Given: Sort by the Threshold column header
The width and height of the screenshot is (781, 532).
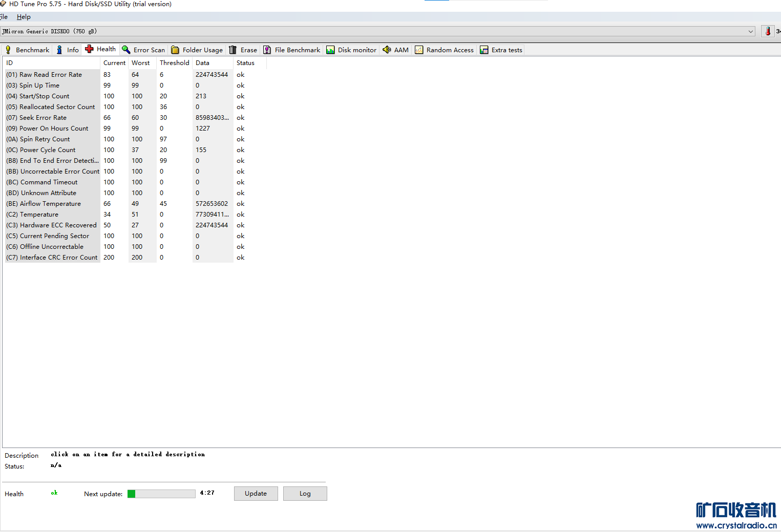Looking at the screenshot, I should 175,63.
